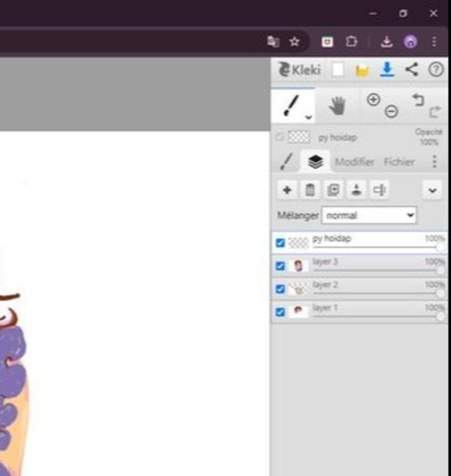Open the Pocket-style browser extension icon
This screenshot has width=451, height=476.
point(327,41)
